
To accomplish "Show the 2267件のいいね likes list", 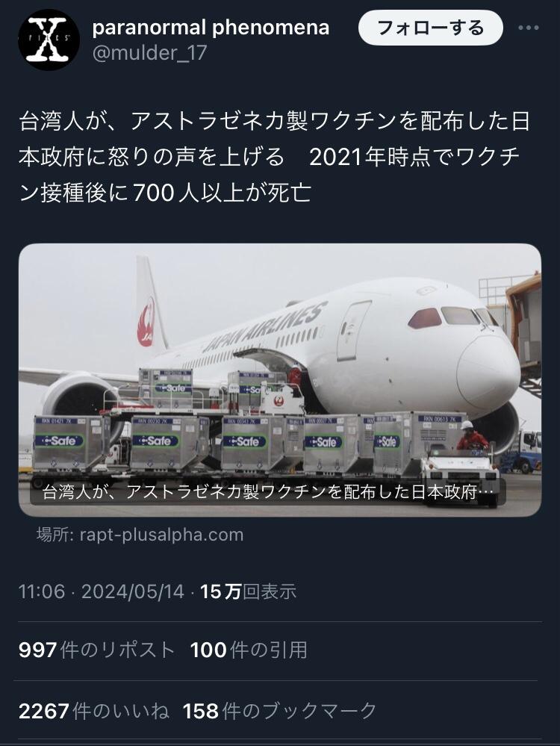I will pyautogui.click(x=94, y=711).
